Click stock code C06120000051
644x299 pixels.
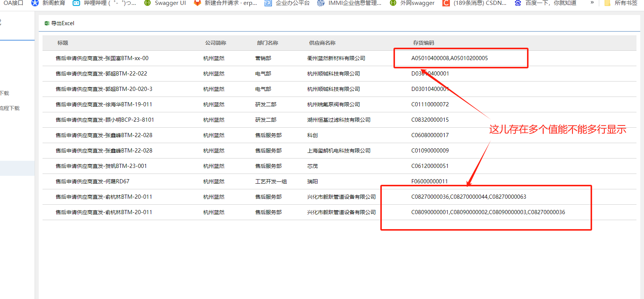(430, 166)
